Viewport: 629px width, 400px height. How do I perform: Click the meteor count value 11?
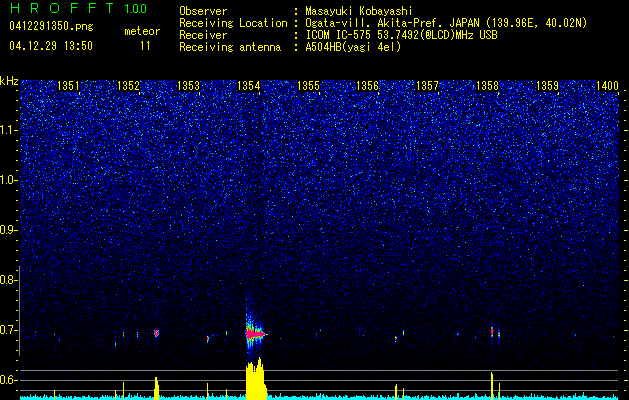point(145,46)
